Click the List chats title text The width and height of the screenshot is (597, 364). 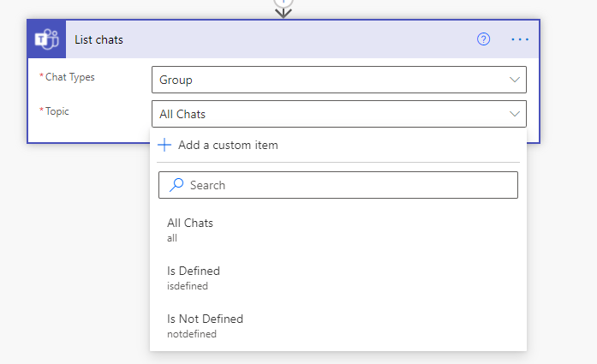tap(99, 39)
